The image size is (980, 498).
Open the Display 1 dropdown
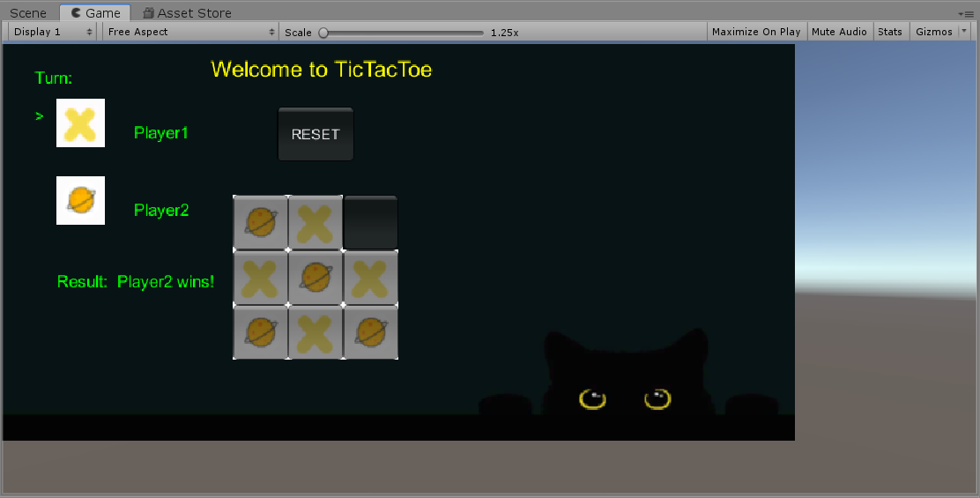[53, 32]
